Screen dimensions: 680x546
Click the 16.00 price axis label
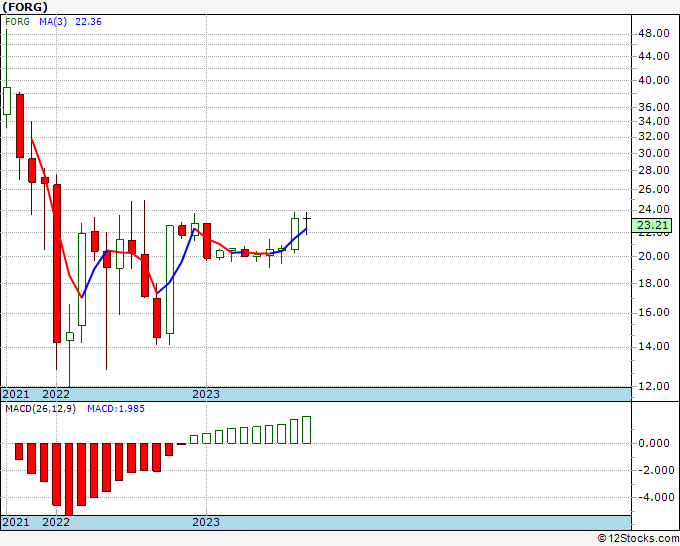(654, 312)
